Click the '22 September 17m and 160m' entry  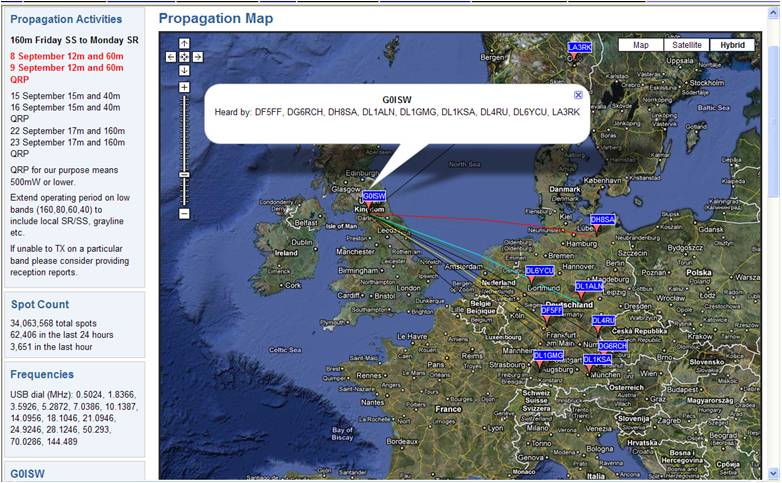click(67, 131)
